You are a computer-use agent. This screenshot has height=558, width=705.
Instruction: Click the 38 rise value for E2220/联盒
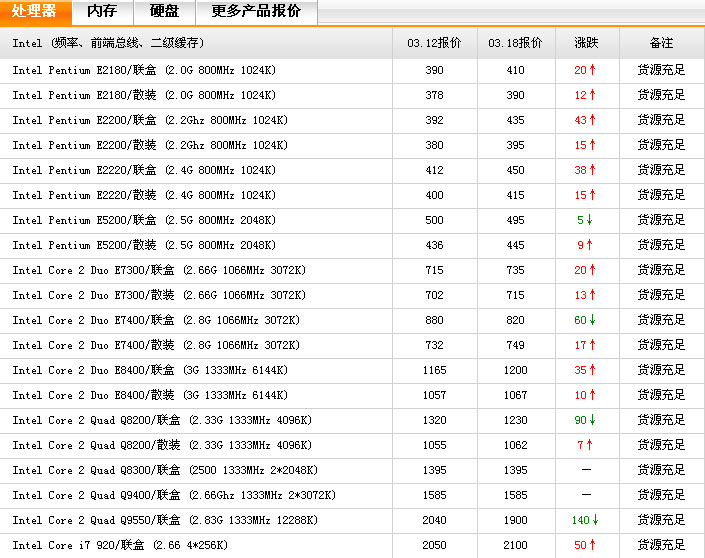tap(585, 170)
